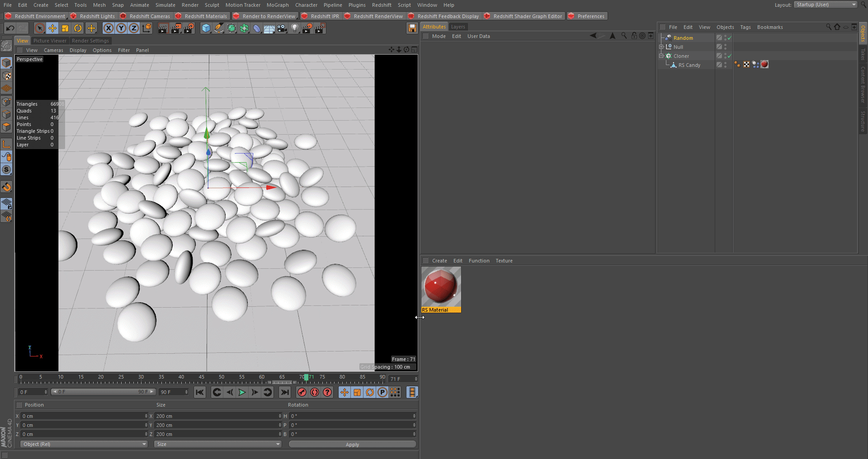
Task: Switch to the Picture Viewer tab
Action: (x=50, y=41)
